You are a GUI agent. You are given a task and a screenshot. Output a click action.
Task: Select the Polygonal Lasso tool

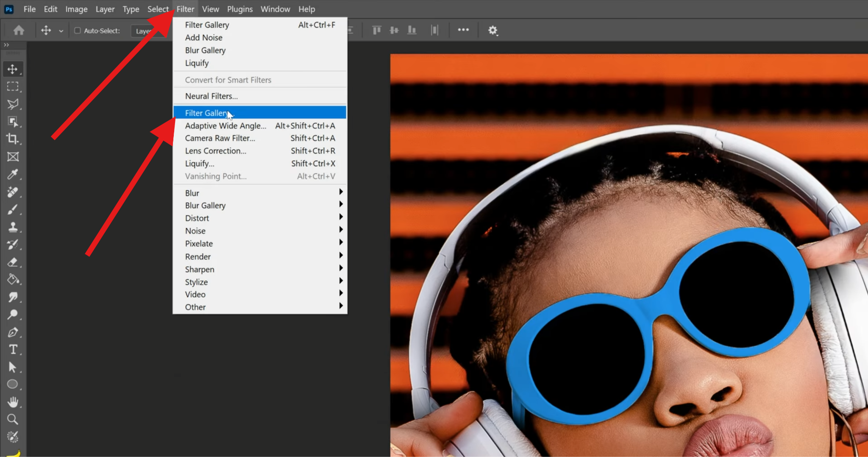(13, 104)
